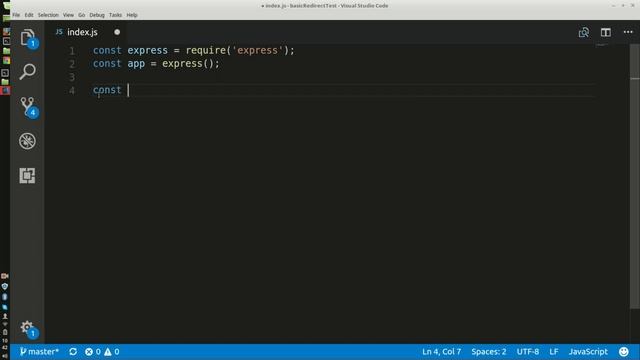Viewport: 640px width, 360px height.
Task: Click the feedback smiley in status bar
Action: pyautogui.click(x=624, y=351)
